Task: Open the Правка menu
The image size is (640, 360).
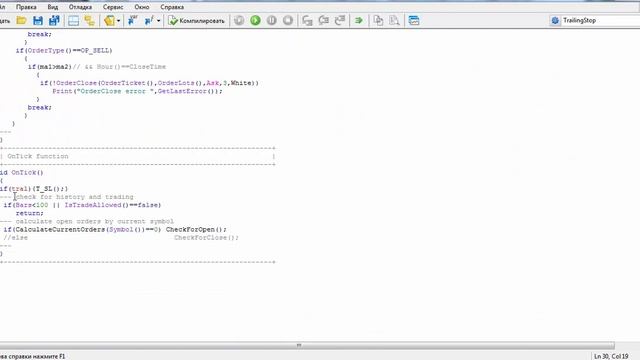Action: pos(26,7)
